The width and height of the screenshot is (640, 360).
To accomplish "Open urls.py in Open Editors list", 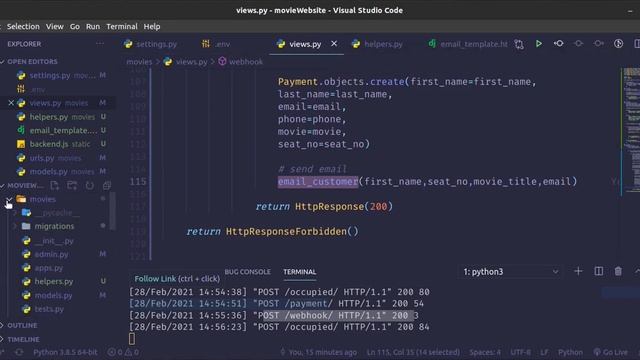I will [x=57, y=158].
